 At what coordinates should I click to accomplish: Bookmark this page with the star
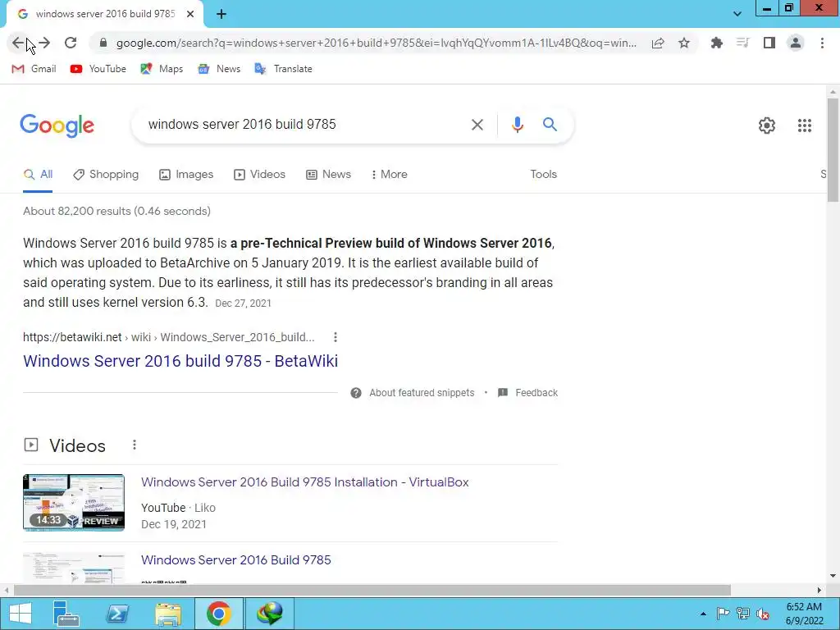[684, 43]
